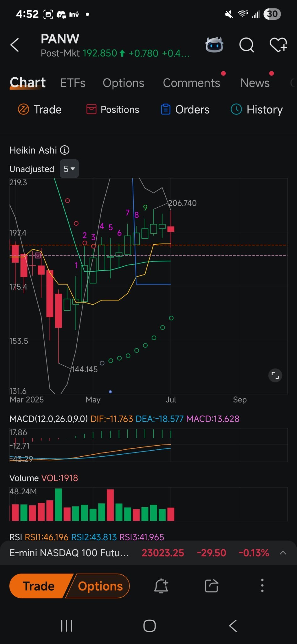
Task: Open History clock shortcut
Action: coord(257,109)
